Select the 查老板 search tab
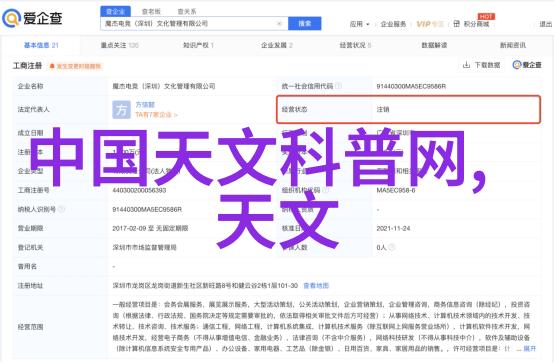 click(151, 12)
